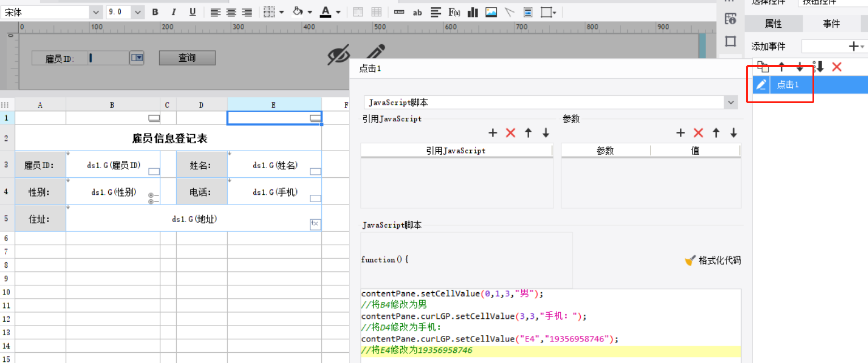Image resolution: width=868 pixels, height=363 pixels.
Task: Open the floating element dropdown arrow
Action: (555, 12)
